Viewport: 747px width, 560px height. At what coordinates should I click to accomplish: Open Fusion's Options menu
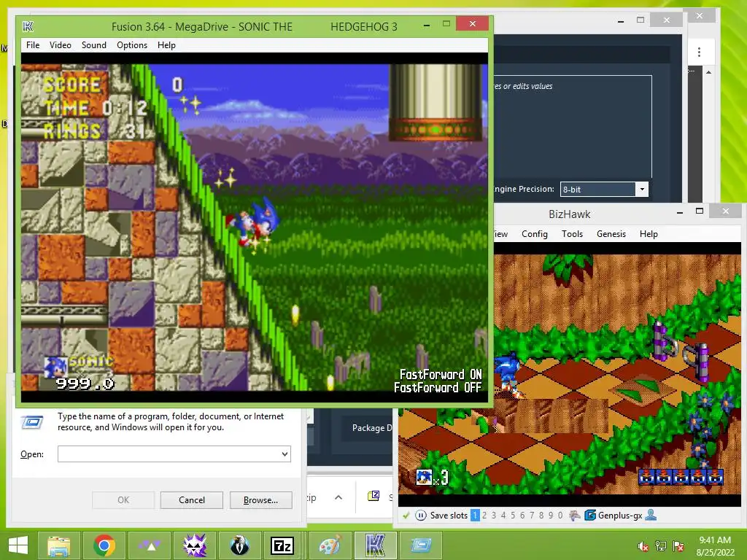click(x=132, y=45)
